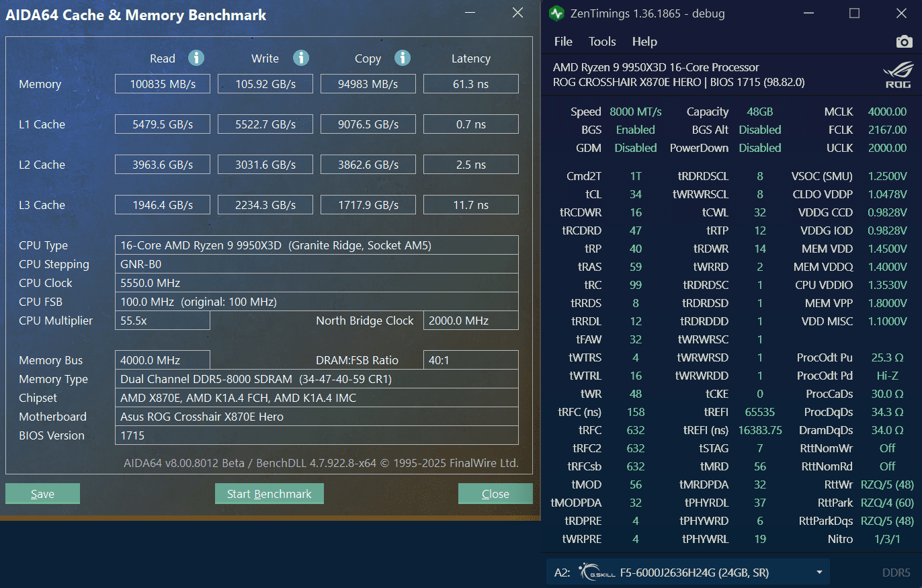Click tRCDRD value 47

pyautogui.click(x=636, y=230)
